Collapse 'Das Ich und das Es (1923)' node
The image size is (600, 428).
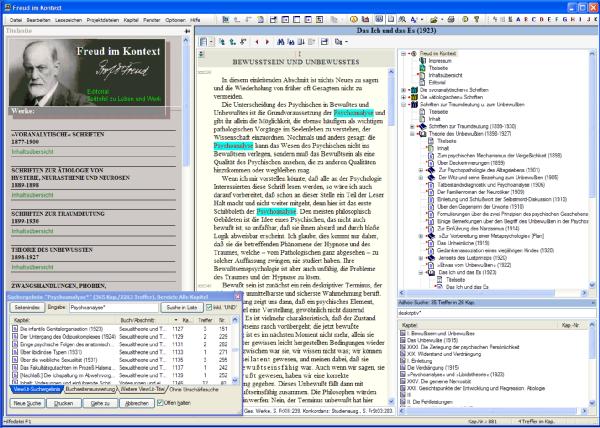click(x=421, y=272)
